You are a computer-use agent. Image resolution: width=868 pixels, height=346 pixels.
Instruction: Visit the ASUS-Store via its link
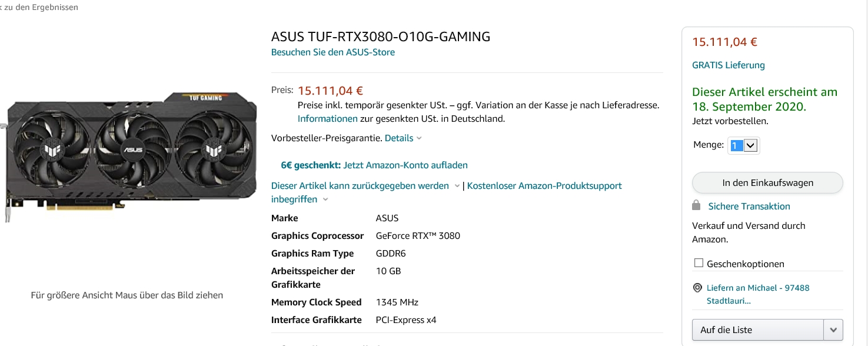(x=332, y=52)
